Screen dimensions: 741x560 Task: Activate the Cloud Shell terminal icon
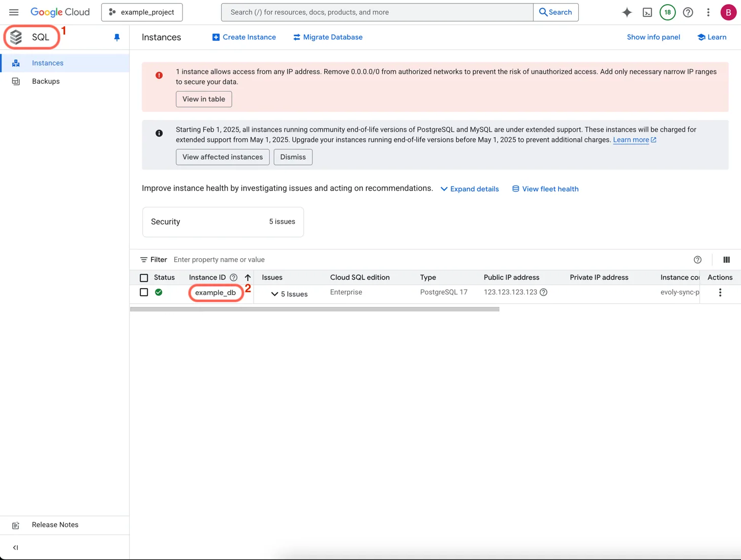click(647, 12)
